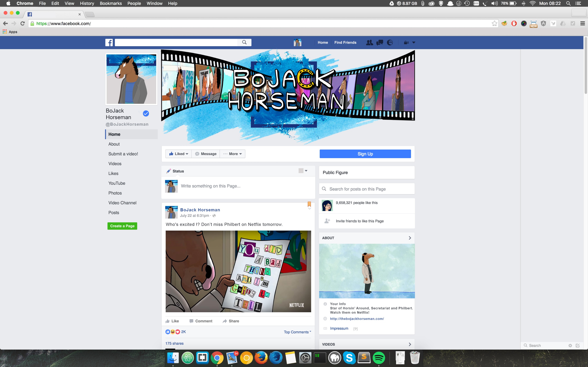Expand the ABOUT section chevron
The width and height of the screenshot is (588, 367).
410,238
